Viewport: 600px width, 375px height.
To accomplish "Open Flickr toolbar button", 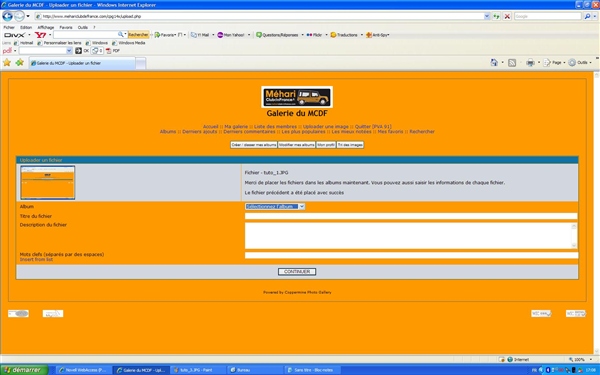I will coord(314,35).
